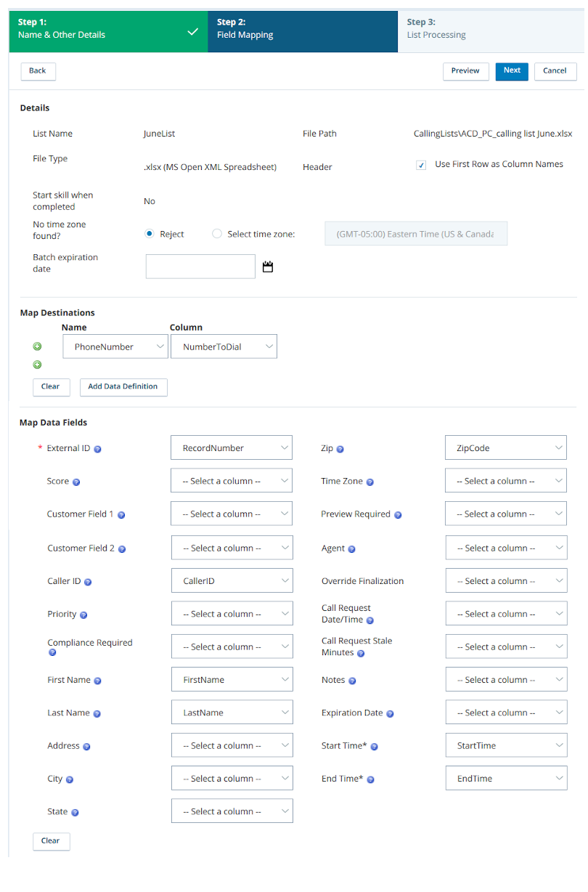The height and width of the screenshot is (892, 588).
Task: Click the Last Name help icon
Action: point(97,714)
